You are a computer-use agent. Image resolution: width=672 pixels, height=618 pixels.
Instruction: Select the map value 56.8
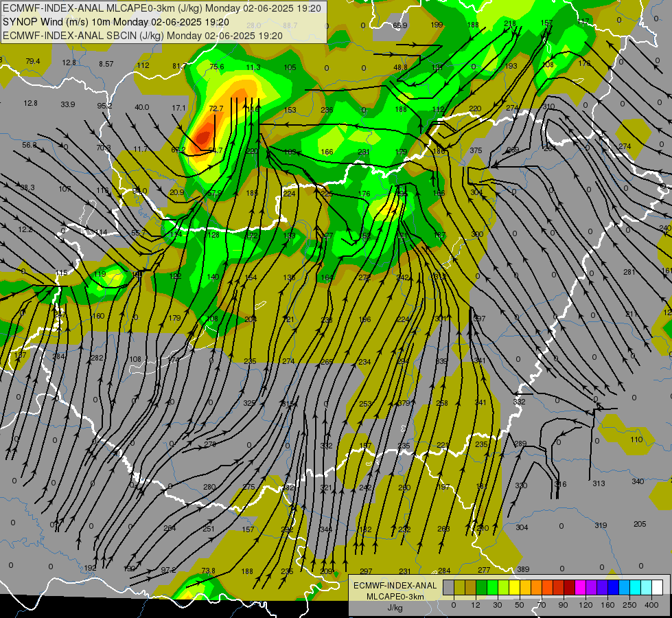[x=30, y=145]
